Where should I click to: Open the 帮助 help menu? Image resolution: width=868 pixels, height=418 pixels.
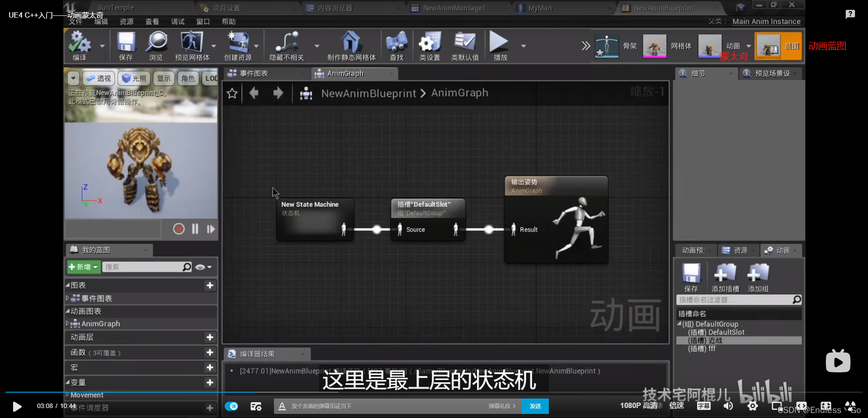click(x=229, y=22)
